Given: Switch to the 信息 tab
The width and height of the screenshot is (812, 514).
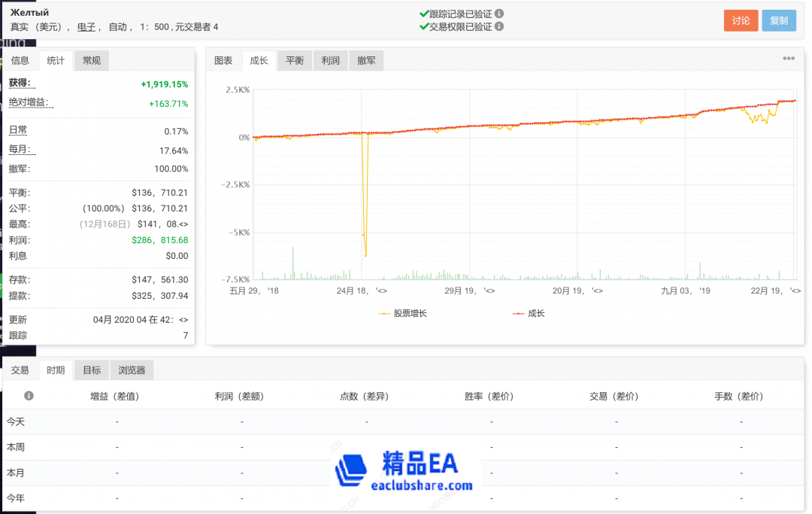Looking at the screenshot, I should click(20, 61).
